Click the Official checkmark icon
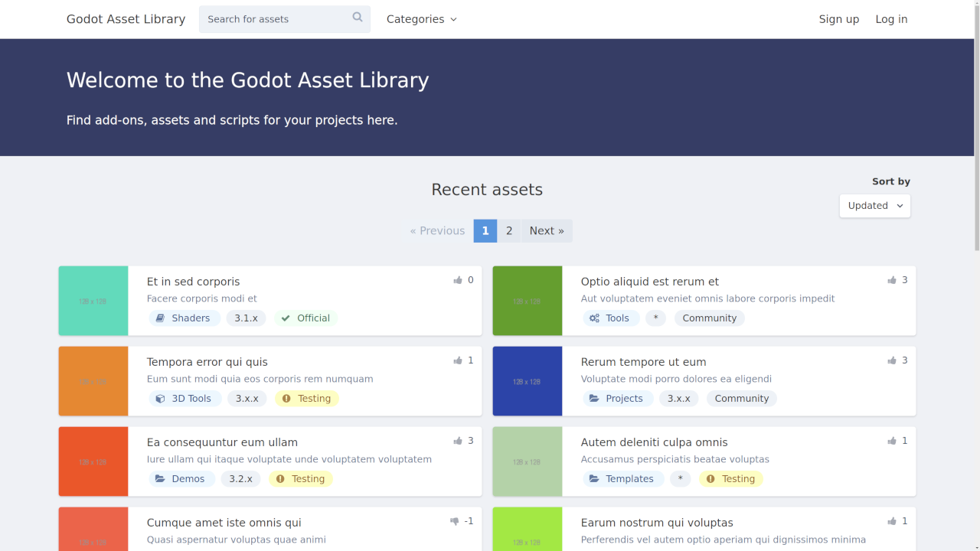980x551 pixels. (286, 318)
